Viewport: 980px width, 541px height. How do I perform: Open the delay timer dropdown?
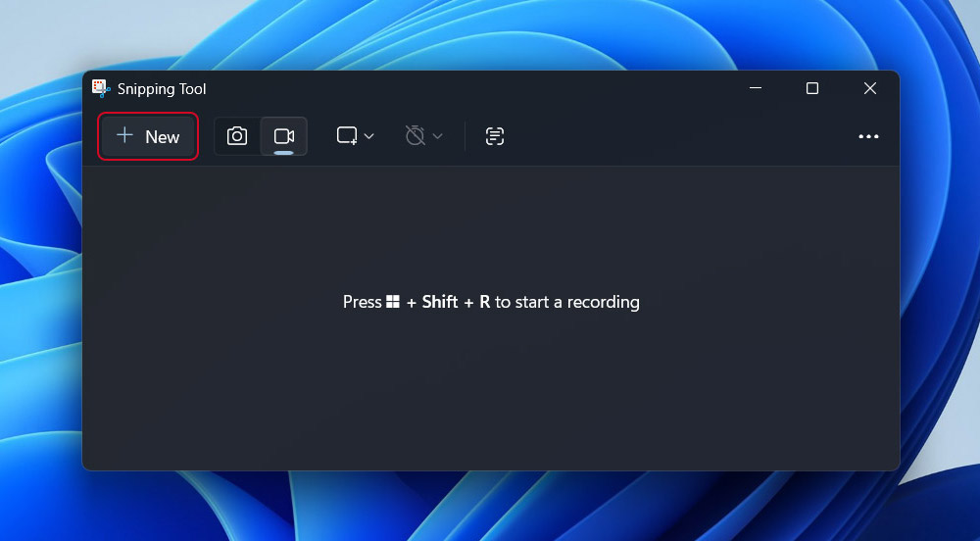(x=423, y=136)
